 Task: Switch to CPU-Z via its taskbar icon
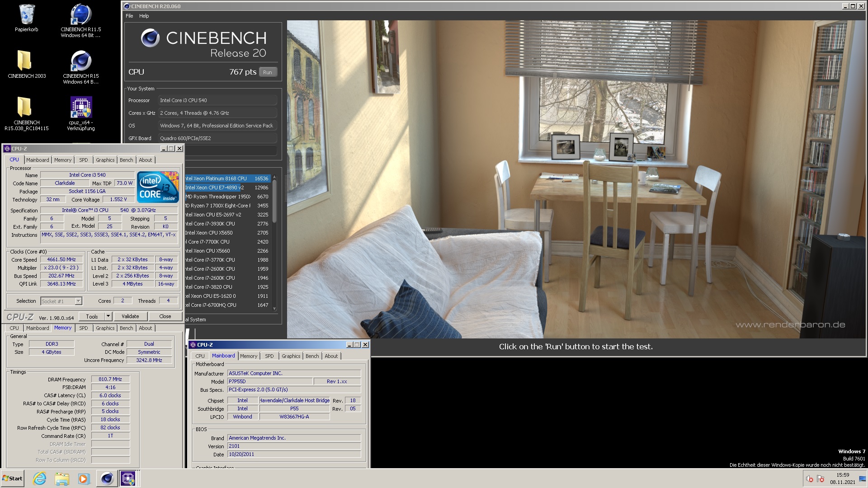[128, 479]
